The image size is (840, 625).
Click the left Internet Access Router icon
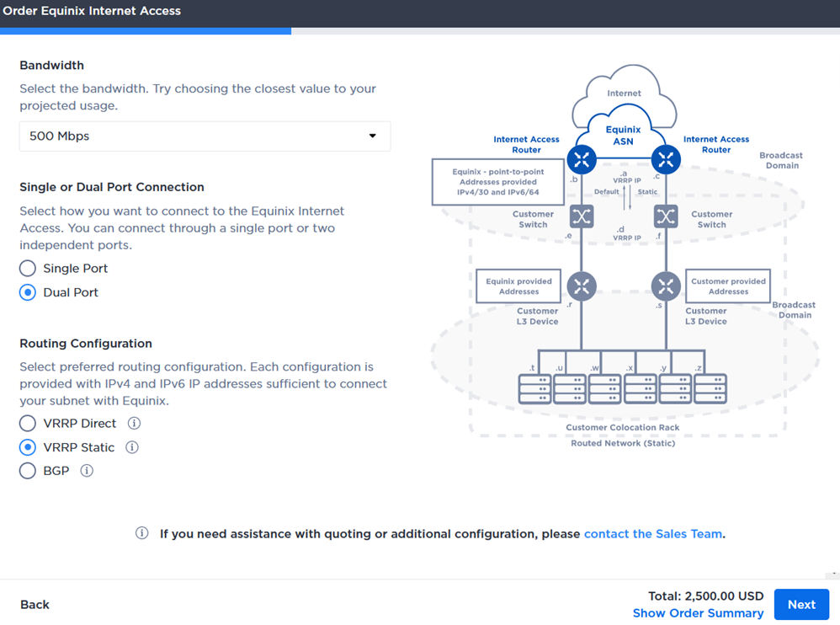coord(582,159)
